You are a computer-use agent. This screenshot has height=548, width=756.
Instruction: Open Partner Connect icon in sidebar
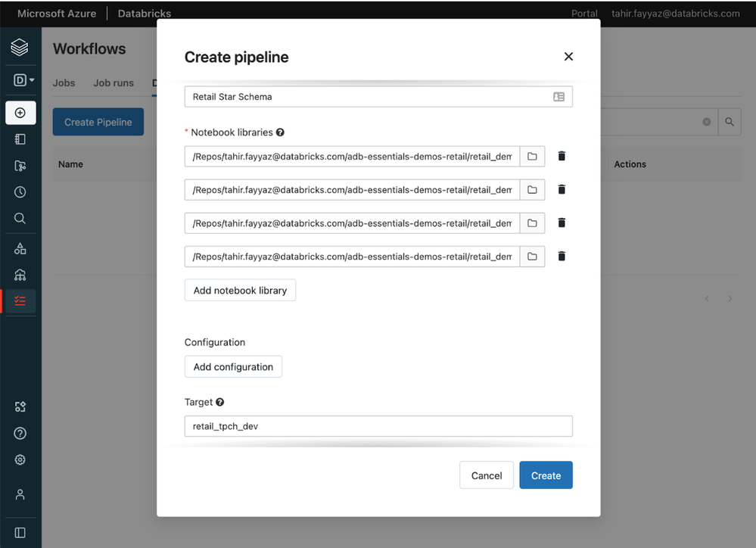coord(20,406)
